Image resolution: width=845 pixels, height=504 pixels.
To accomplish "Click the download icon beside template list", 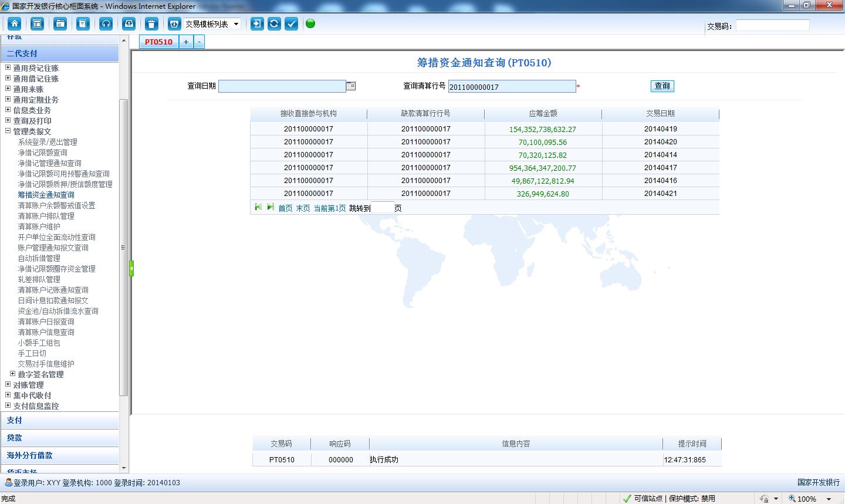I will pos(174,23).
